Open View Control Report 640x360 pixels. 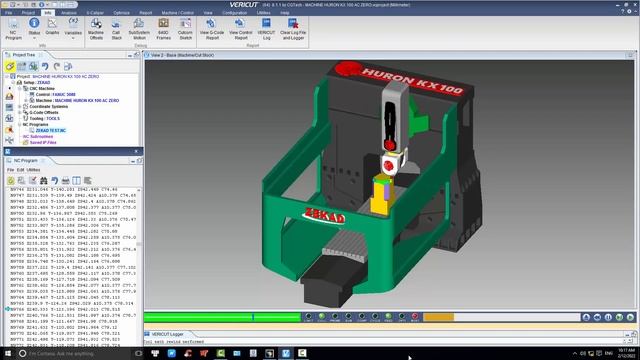(x=241, y=29)
